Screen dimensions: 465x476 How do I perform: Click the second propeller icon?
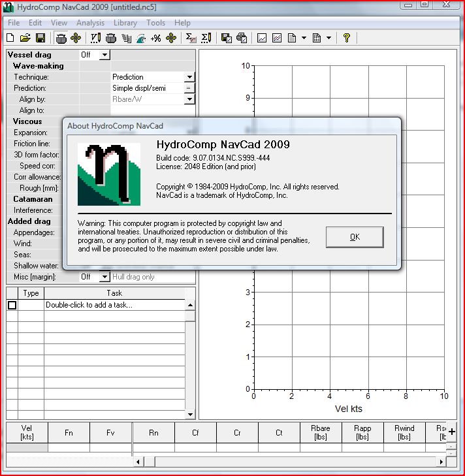(171, 38)
